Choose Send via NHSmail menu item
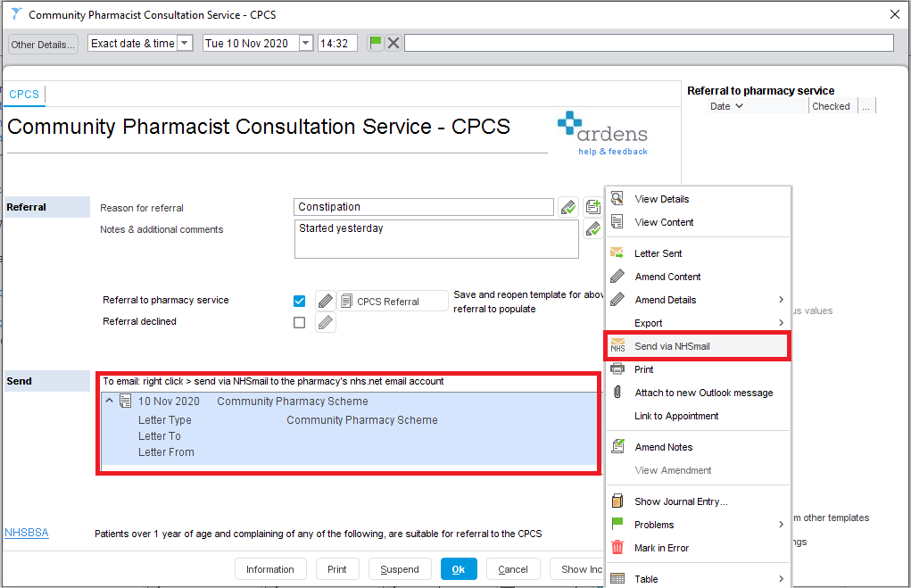The height and width of the screenshot is (588, 911). coord(697,346)
